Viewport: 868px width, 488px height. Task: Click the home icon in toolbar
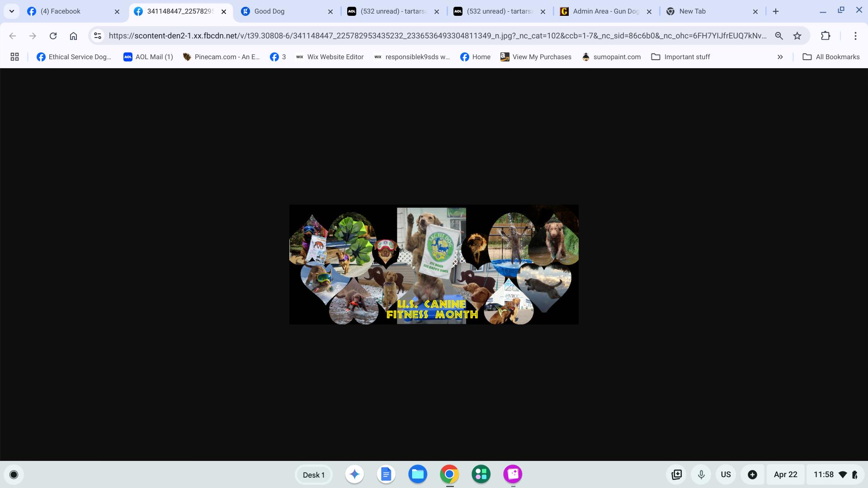pyautogui.click(x=73, y=36)
